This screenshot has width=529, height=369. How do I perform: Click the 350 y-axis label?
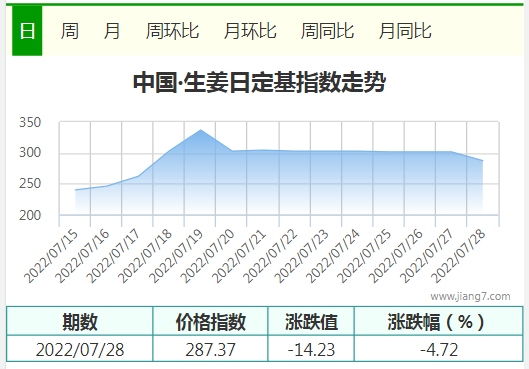point(30,122)
